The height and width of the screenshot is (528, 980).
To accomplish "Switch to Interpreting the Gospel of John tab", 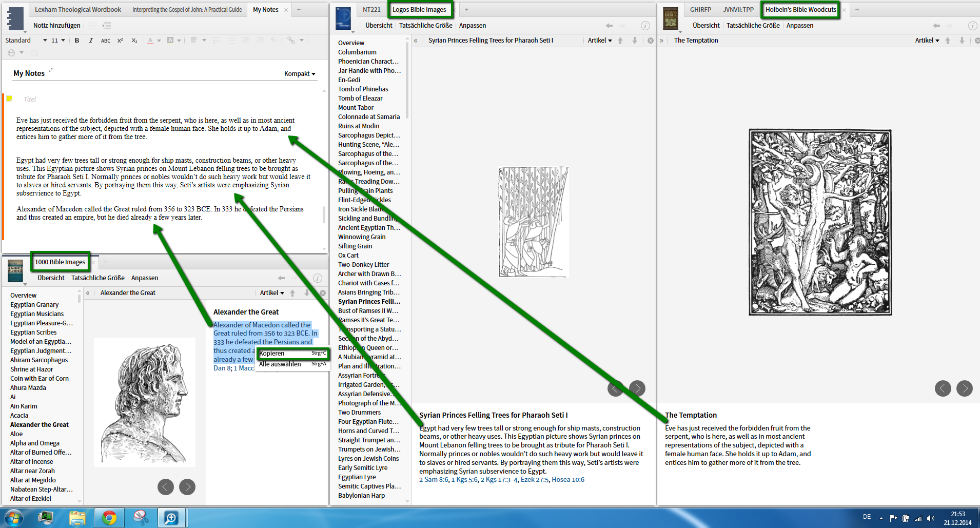I will pos(187,10).
